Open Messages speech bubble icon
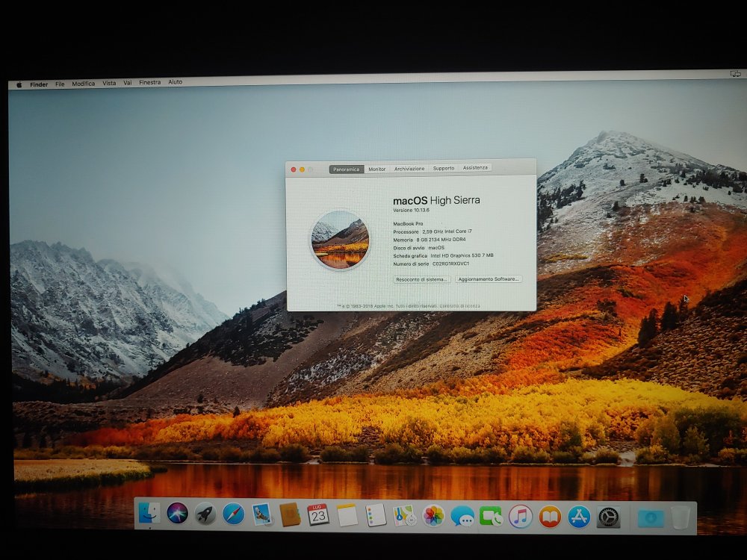Screen dimensions: 747x560 tap(462, 517)
